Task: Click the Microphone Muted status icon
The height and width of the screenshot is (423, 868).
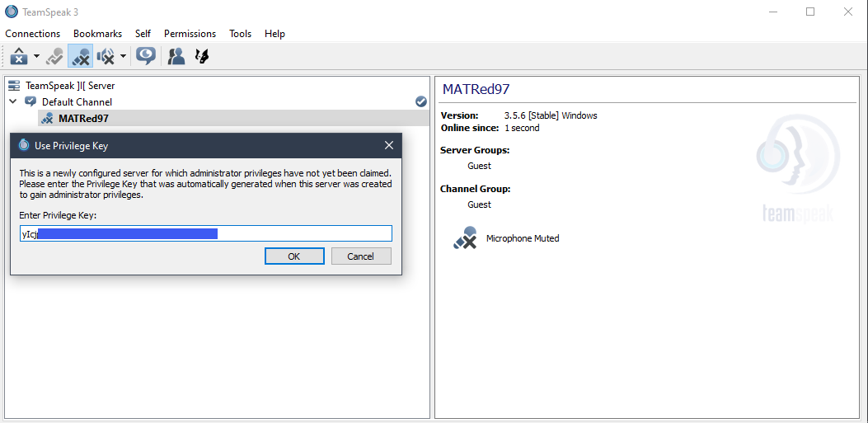Action: tap(466, 238)
